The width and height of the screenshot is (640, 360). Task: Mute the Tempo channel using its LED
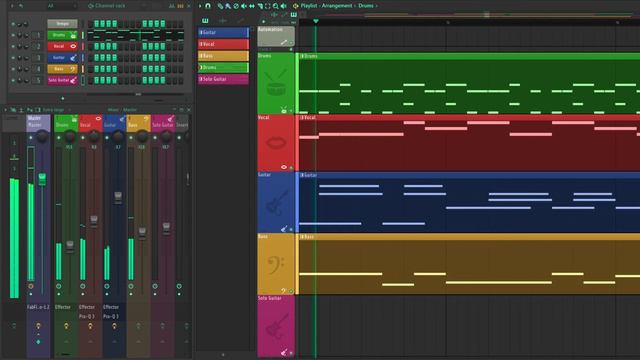click(x=13, y=24)
